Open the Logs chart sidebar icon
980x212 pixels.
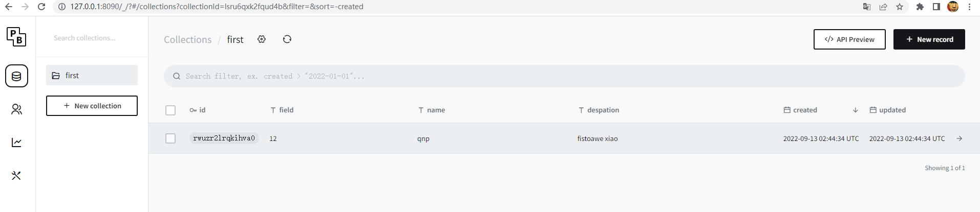[16, 143]
